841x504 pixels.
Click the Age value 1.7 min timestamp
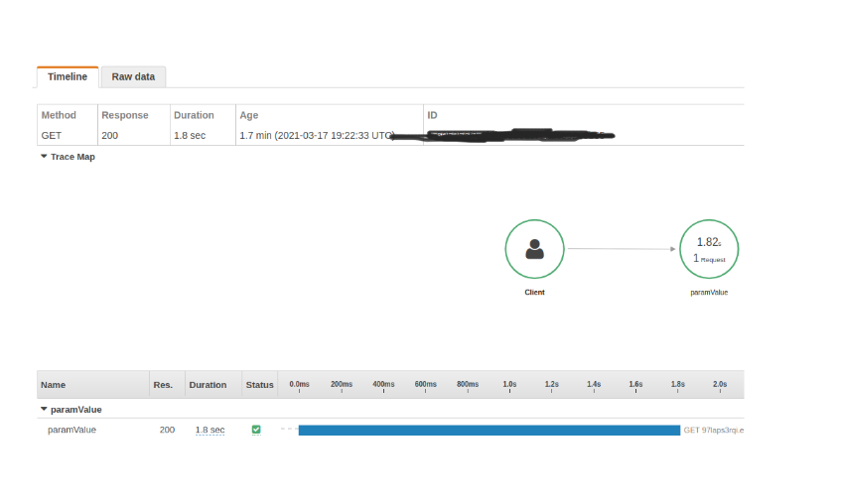pos(317,136)
